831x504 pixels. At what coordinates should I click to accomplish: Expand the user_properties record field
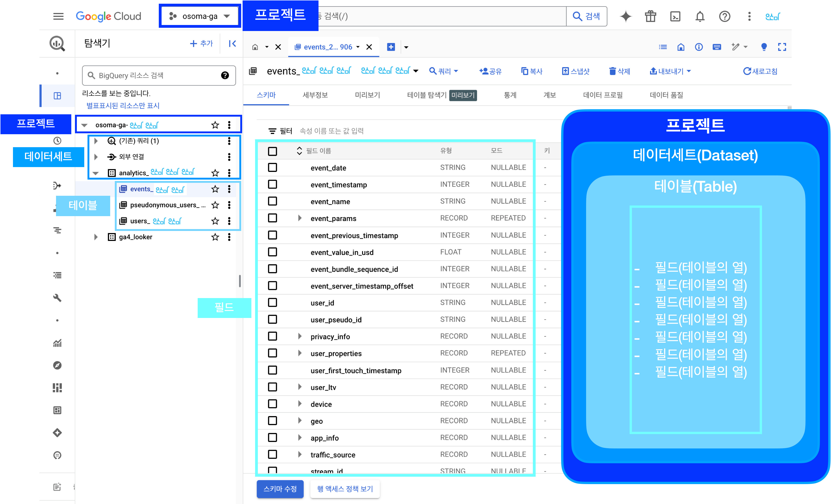tap(300, 353)
